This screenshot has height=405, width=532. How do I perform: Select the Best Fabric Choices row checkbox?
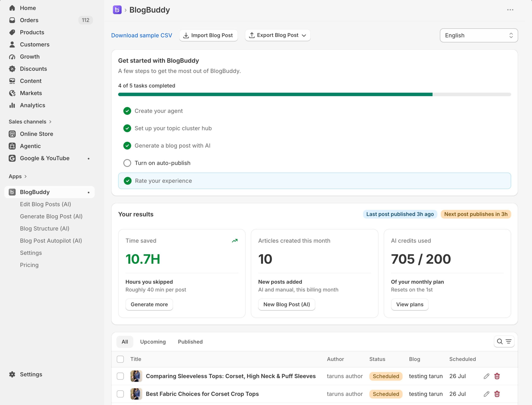tap(120, 394)
